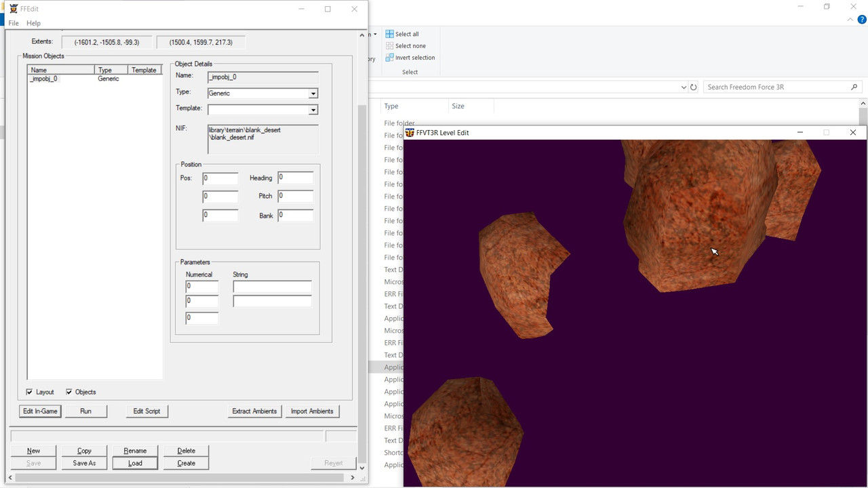Click the NIF path text box
The image size is (868, 488).
(262, 139)
